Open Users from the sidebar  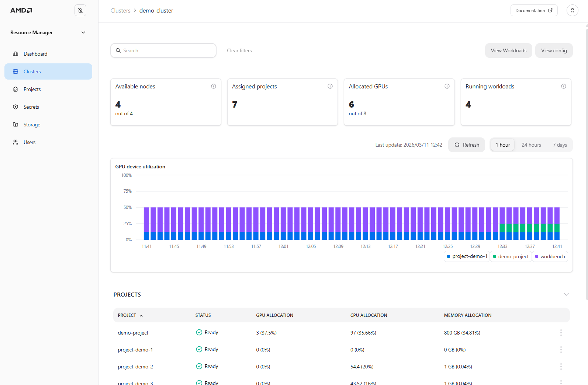48,142
